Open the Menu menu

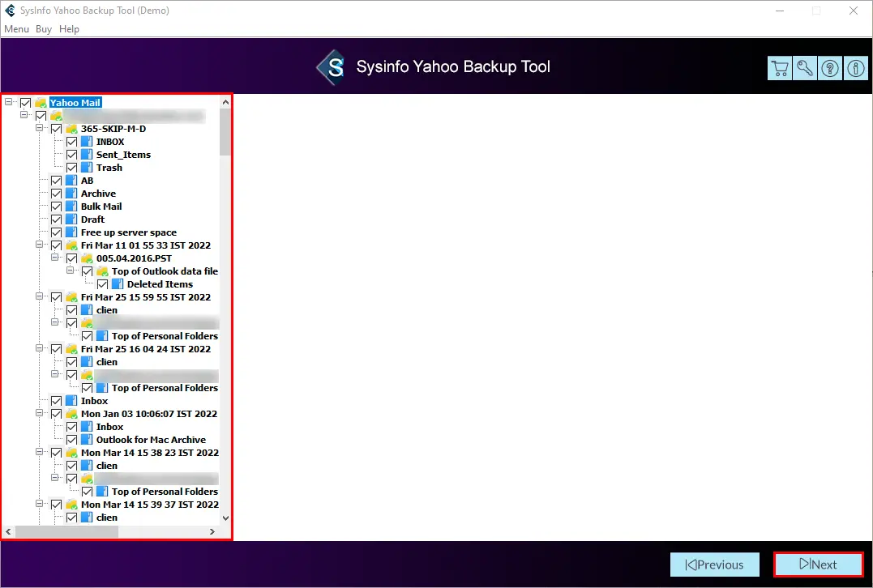pyautogui.click(x=17, y=29)
